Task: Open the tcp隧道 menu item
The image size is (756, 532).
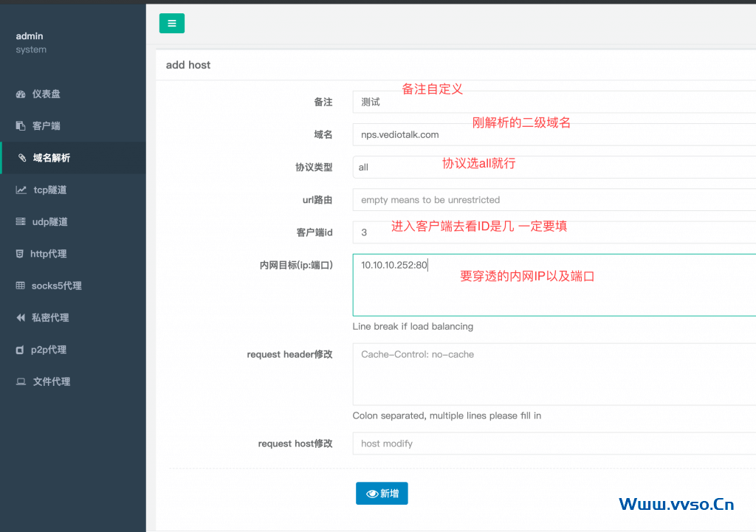Action: pos(50,190)
